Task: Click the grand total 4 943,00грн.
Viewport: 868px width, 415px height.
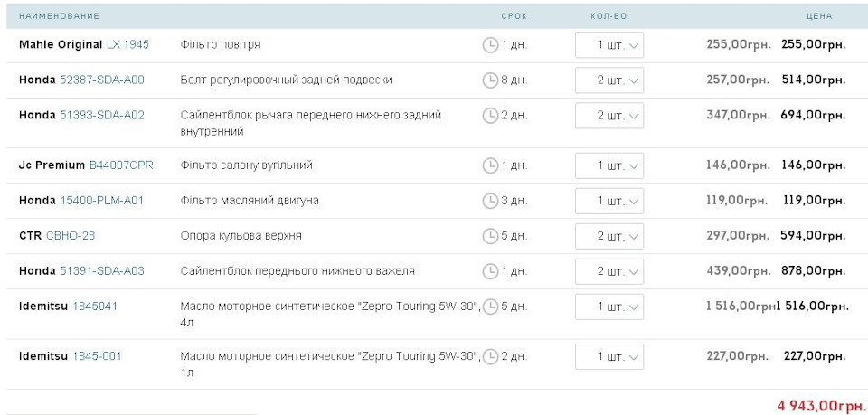Action: tap(822, 406)
